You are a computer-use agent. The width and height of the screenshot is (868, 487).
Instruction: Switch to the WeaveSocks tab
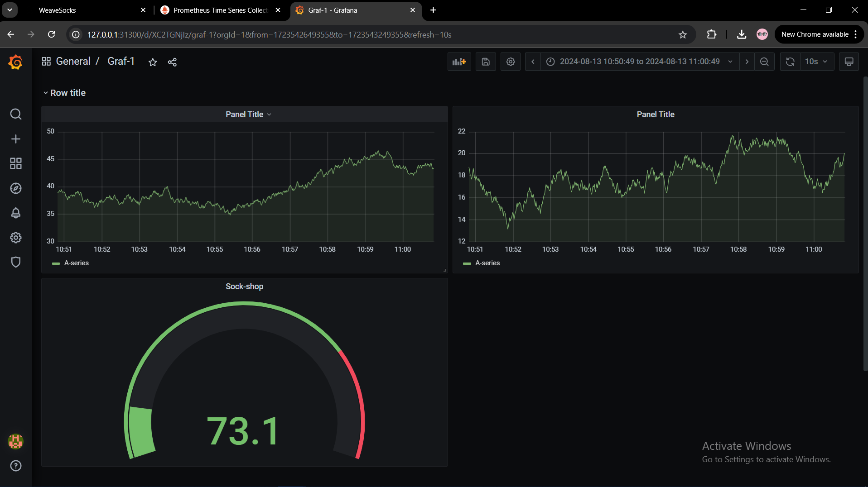point(86,10)
